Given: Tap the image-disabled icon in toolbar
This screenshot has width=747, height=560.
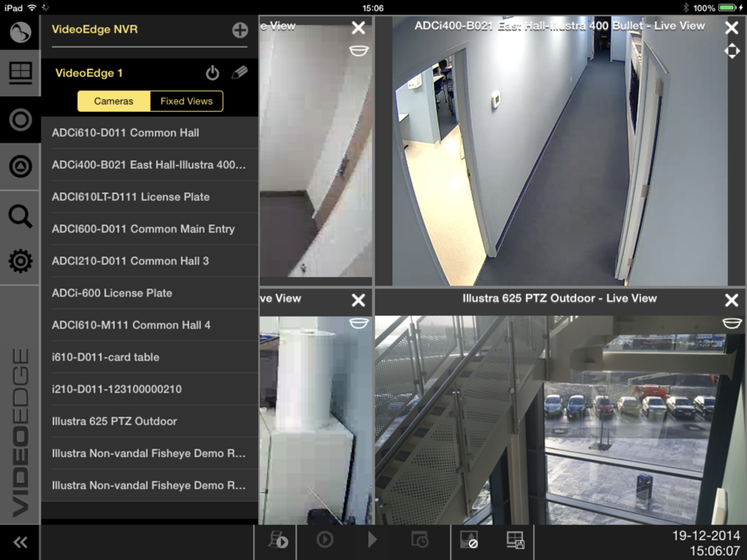Looking at the screenshot, I should [469, 540].
